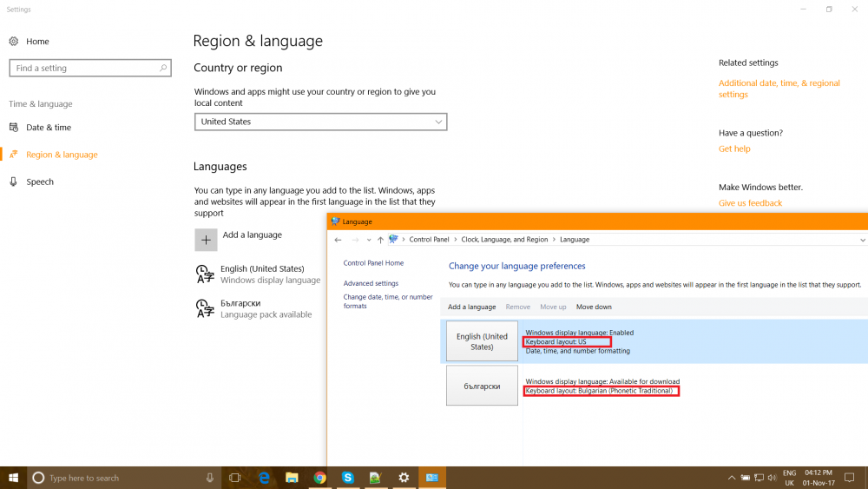This screenshot has height=489, width=868.
Task: Click the Cortana search box in the taskbar
Action: pos(124,478)
